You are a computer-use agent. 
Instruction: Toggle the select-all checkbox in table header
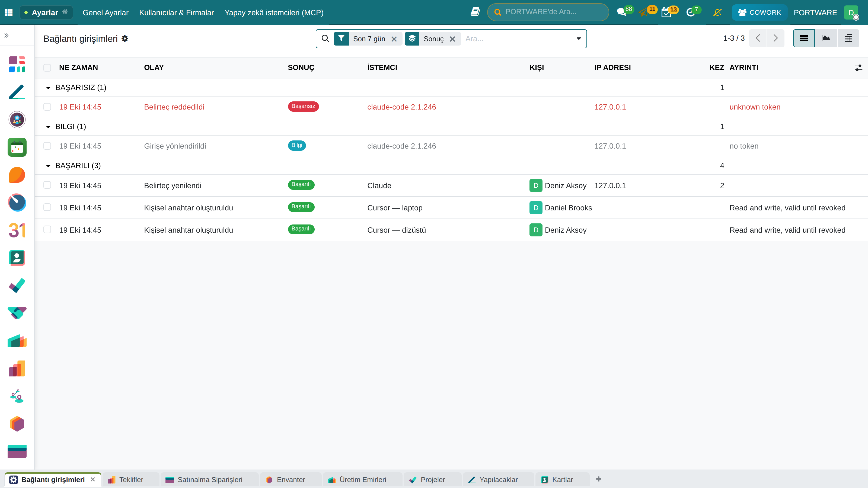click(47, 68)
